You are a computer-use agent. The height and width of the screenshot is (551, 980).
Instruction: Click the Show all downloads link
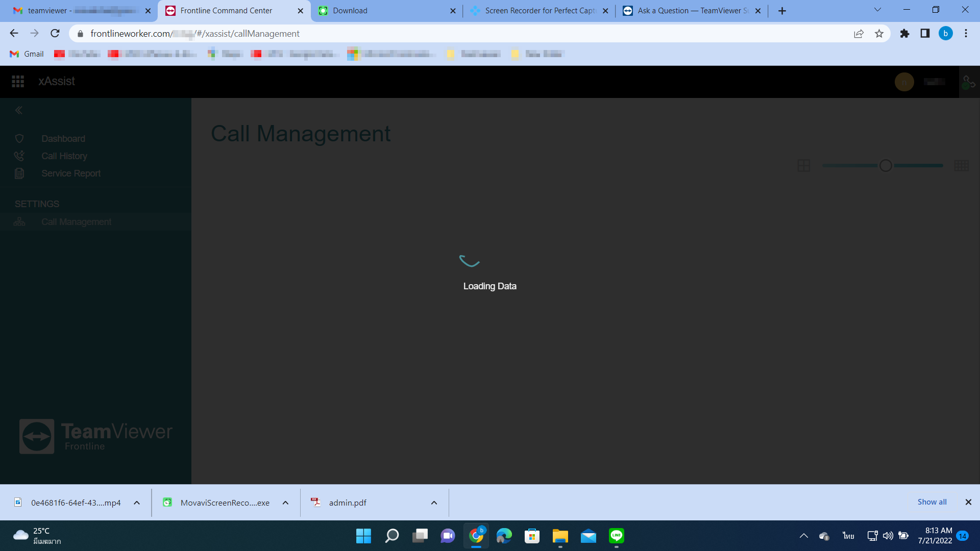[932, 502]
